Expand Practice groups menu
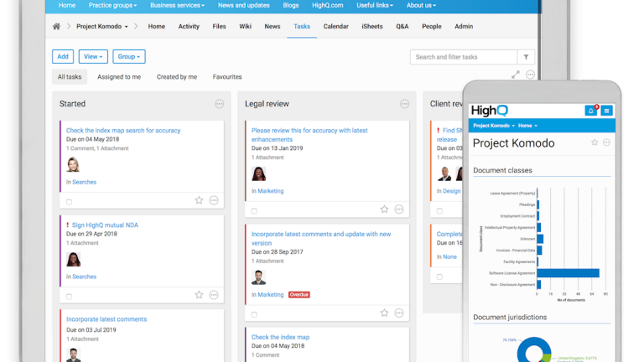Viewport: 644px width, 362px height. coord(112,5)
